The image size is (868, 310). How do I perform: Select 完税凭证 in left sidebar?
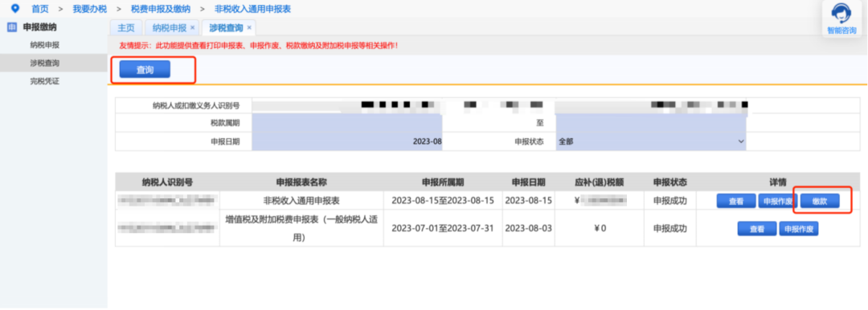(x=45, y=81)
